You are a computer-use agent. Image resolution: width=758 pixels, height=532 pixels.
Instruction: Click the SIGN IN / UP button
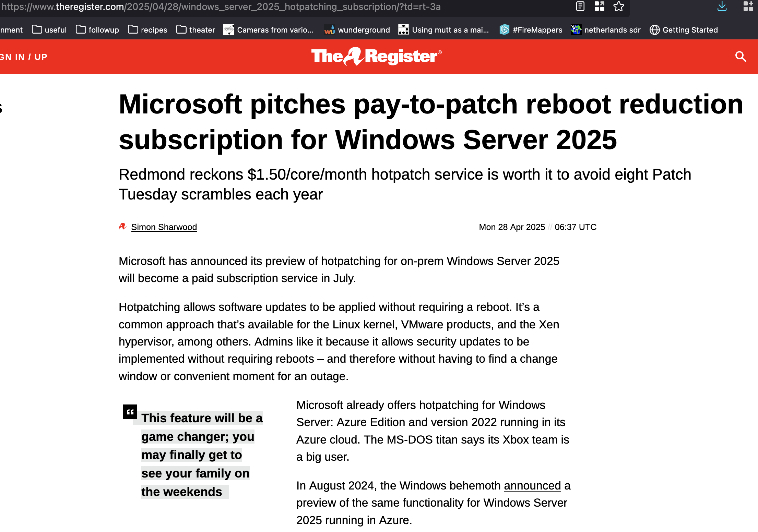pyautogui.click(x=23, y=57)
